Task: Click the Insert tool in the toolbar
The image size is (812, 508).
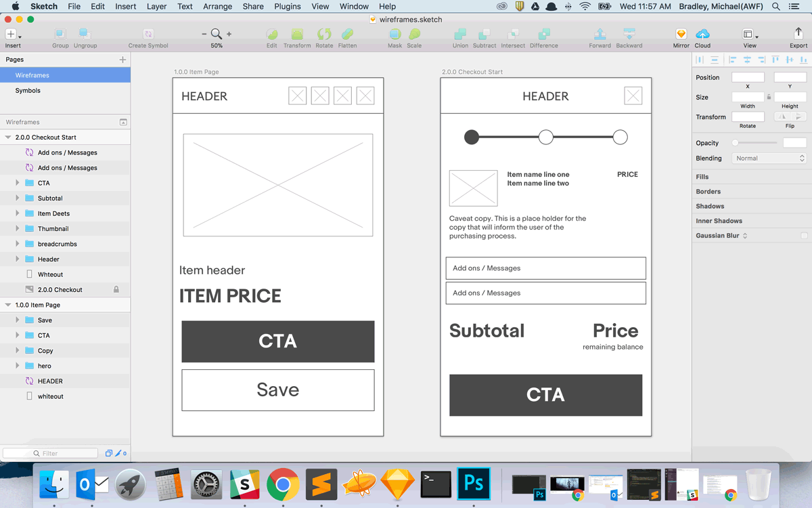Action: pos(12,35)
